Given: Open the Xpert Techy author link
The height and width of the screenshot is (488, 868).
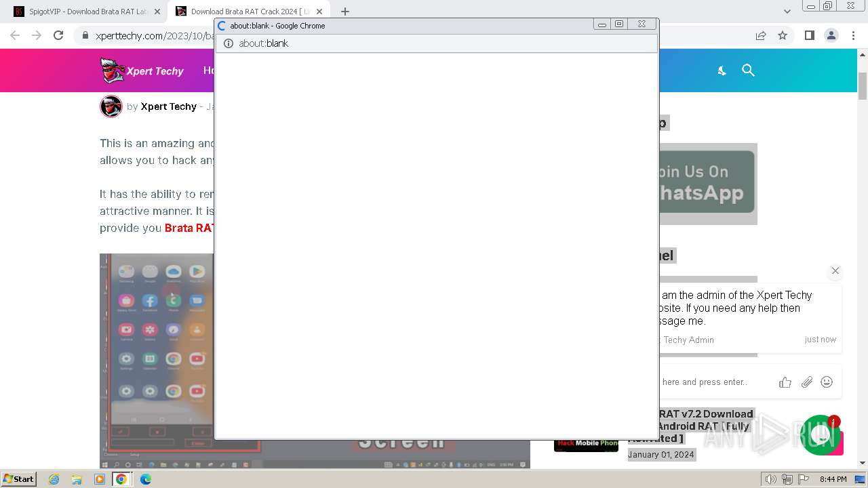Looking at the screenshot, I should (168, 106).
